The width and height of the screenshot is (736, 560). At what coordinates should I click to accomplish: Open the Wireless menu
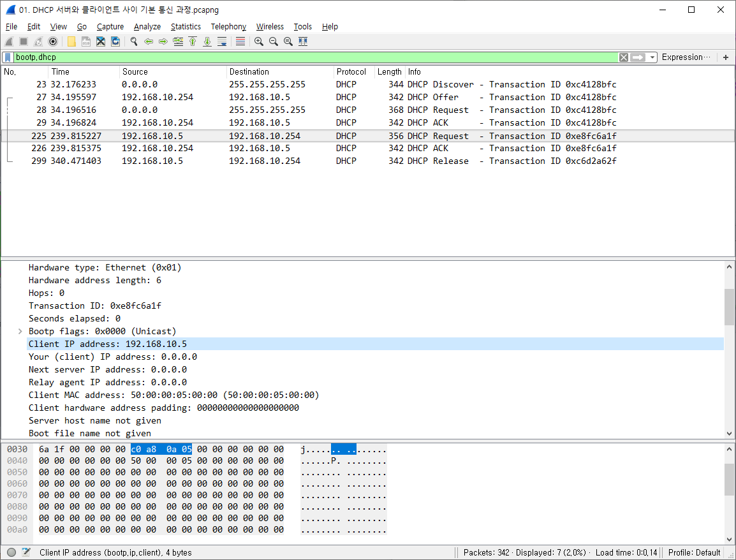coord(270,27)
